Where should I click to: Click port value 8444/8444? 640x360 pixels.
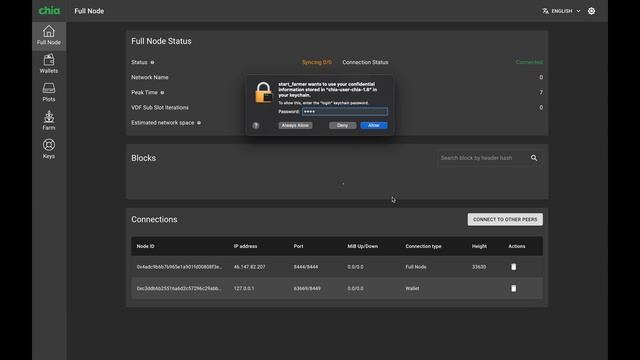coord(306,267)
